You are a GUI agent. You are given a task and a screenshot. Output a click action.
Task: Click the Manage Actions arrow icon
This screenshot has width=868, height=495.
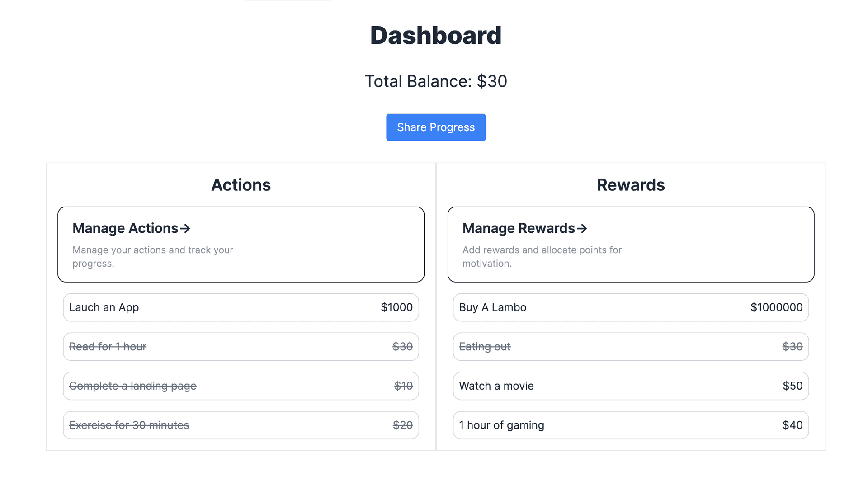click(185, 228)
